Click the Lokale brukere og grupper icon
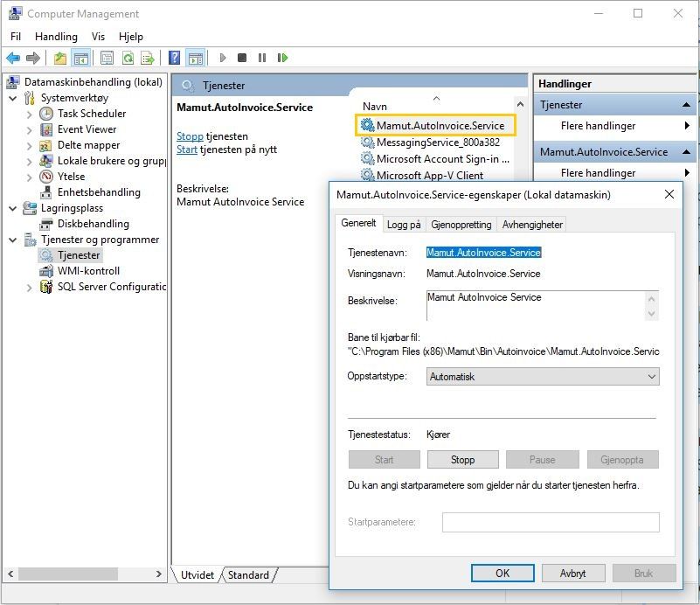Screen dimensions: 700x605 point(46,161)
